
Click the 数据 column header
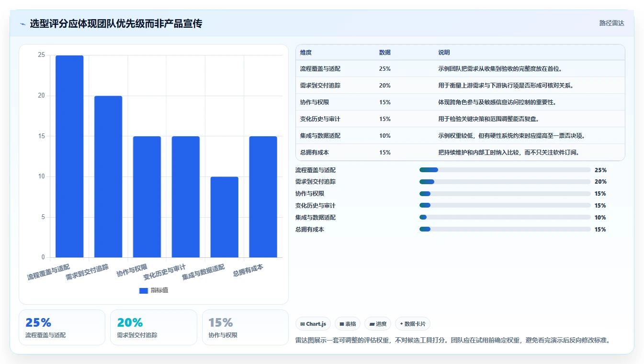385,53
